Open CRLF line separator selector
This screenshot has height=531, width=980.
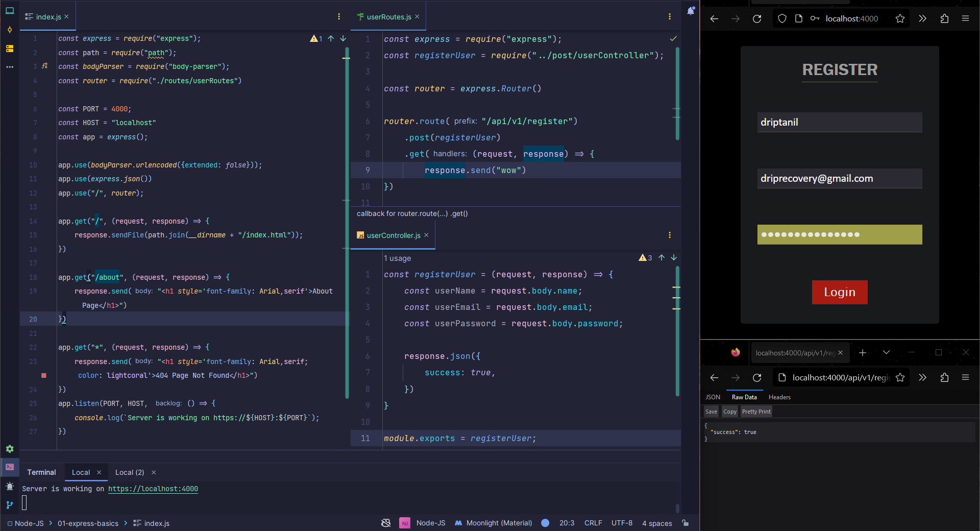pyautogui.click(x=593, y=523)
